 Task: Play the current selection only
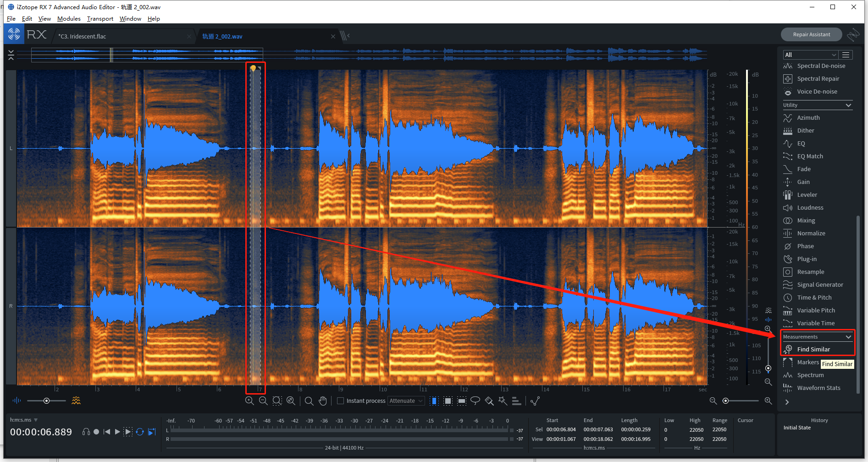tap(128, 432)
